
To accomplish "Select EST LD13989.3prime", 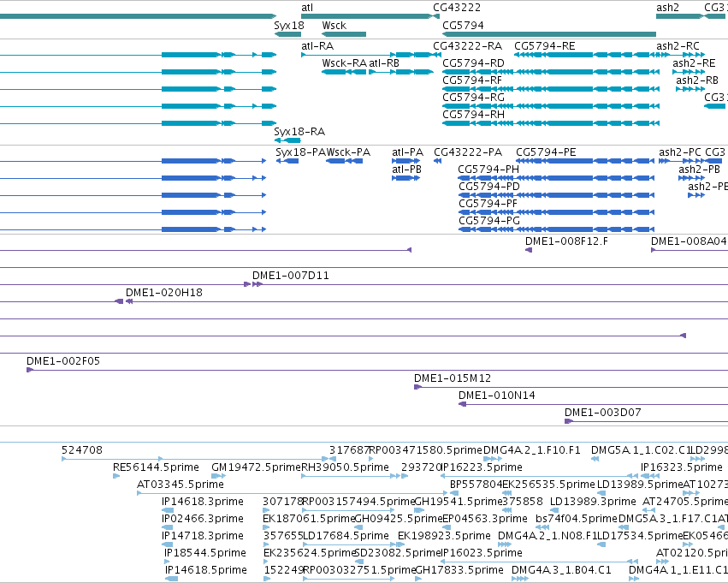I will pyautogui.click(x=593, y=502).
